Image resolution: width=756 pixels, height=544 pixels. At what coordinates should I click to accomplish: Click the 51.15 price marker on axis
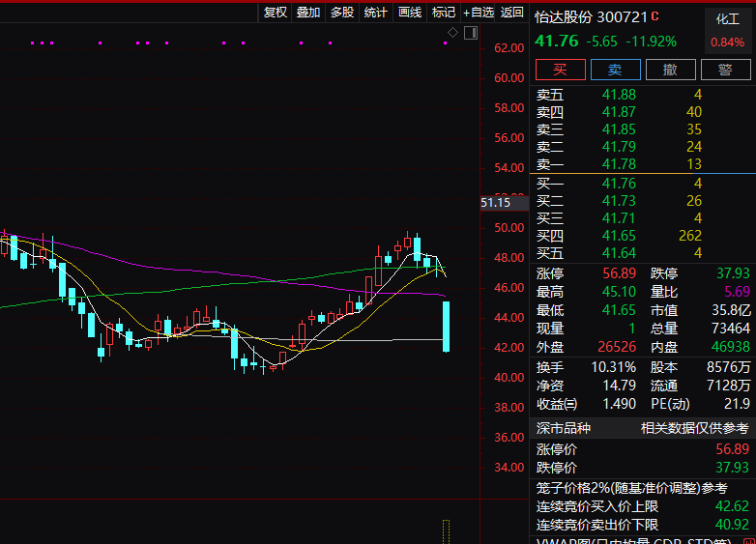(x=495, y=202)
